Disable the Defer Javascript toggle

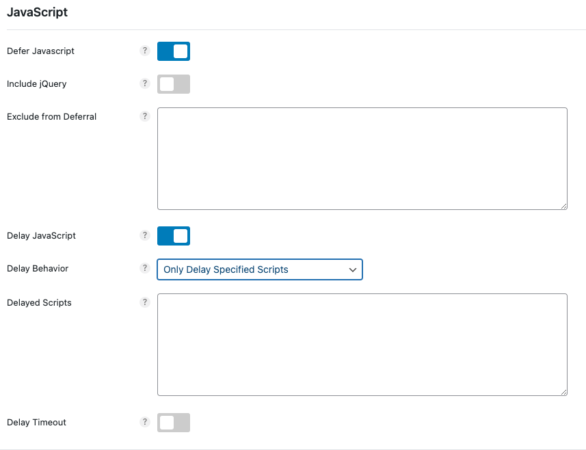coord(173,51)
